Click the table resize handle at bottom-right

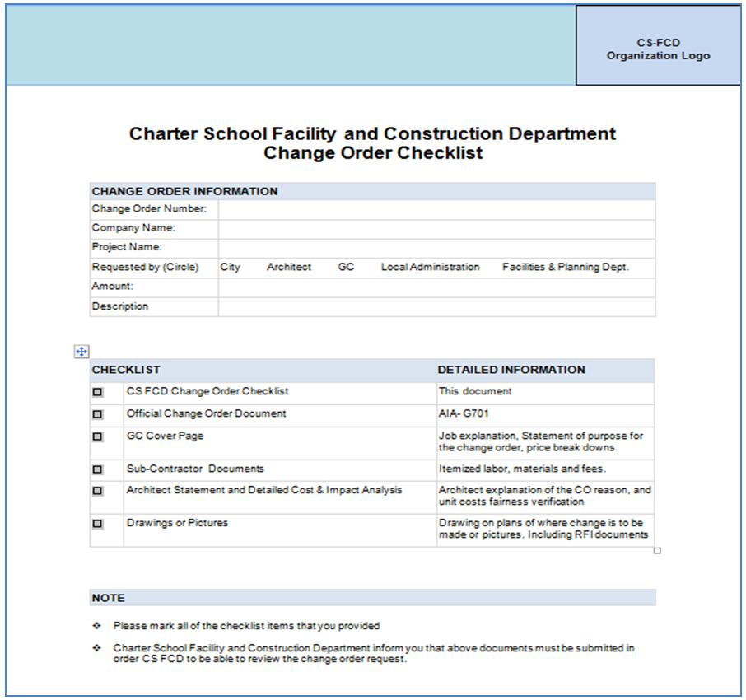657,550
